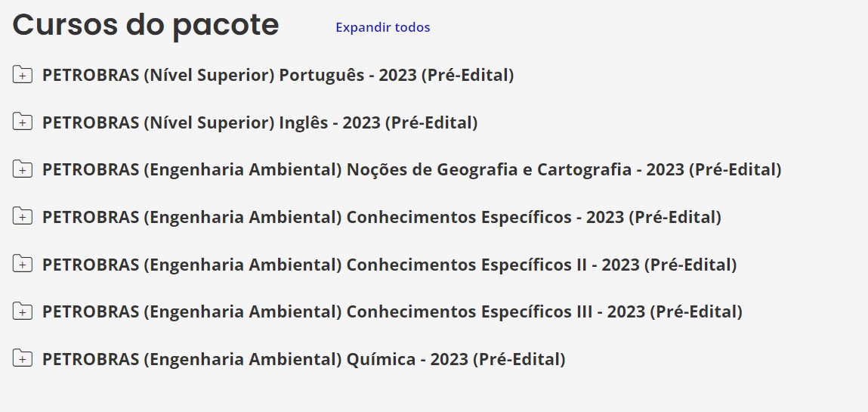Screen dimensions: 868x412
Task: Open the Conhecimentos Específicos II course title
Action: pyautogui.click(x=389, y=265)
